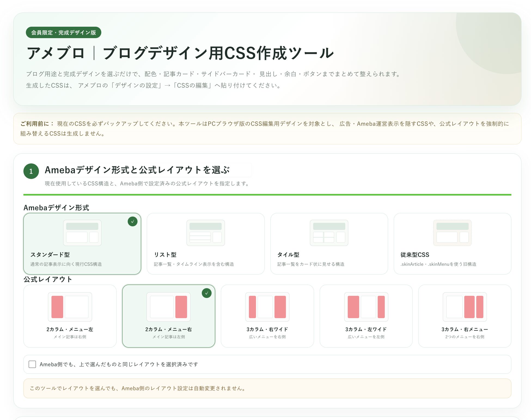531x420 pixels.
Task: Check the Ameba側でも同じレイアウトを選択済み checkbox
Action: (32, 364)
